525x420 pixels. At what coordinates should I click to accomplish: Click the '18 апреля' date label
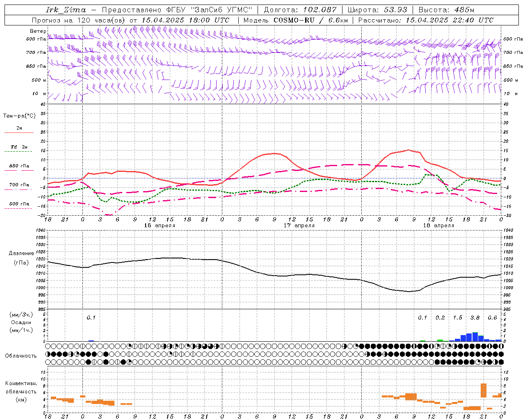(438, 226)
